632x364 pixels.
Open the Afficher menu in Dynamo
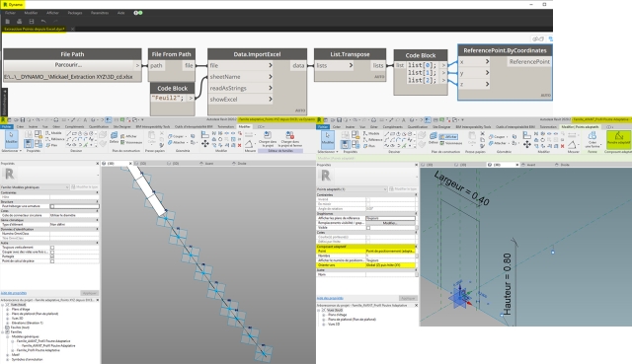tap(52, 13)
